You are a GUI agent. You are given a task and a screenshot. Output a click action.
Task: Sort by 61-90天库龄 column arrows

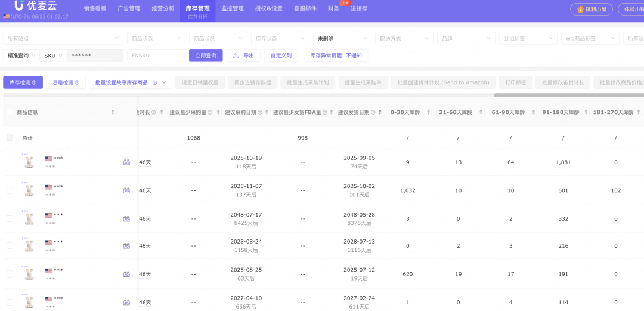click(x=534, y=112)
